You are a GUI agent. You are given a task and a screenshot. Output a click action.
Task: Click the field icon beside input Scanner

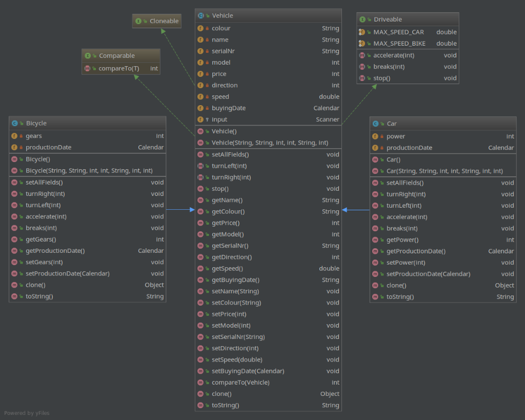click(200, 119)
